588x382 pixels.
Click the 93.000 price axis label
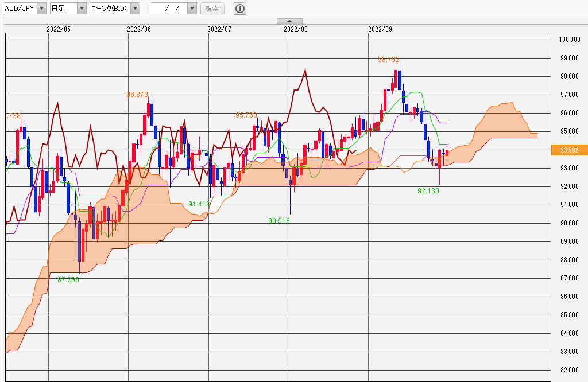(x=570, y=168)
